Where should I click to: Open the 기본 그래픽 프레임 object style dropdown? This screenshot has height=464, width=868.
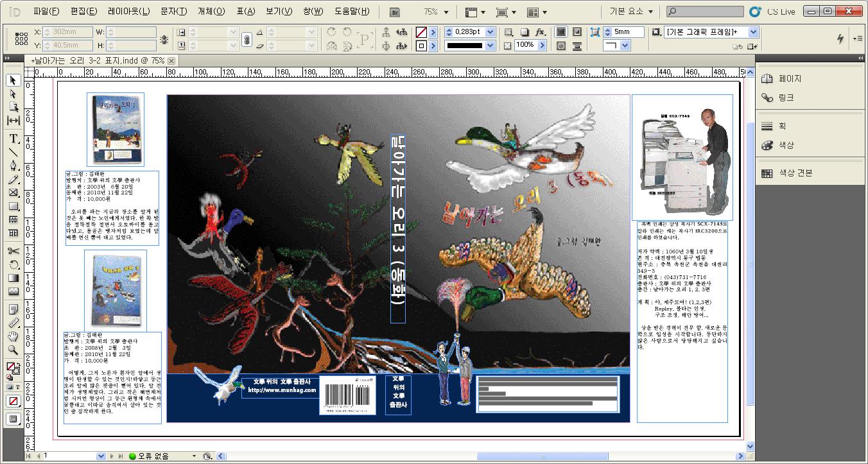coord(754,32)
